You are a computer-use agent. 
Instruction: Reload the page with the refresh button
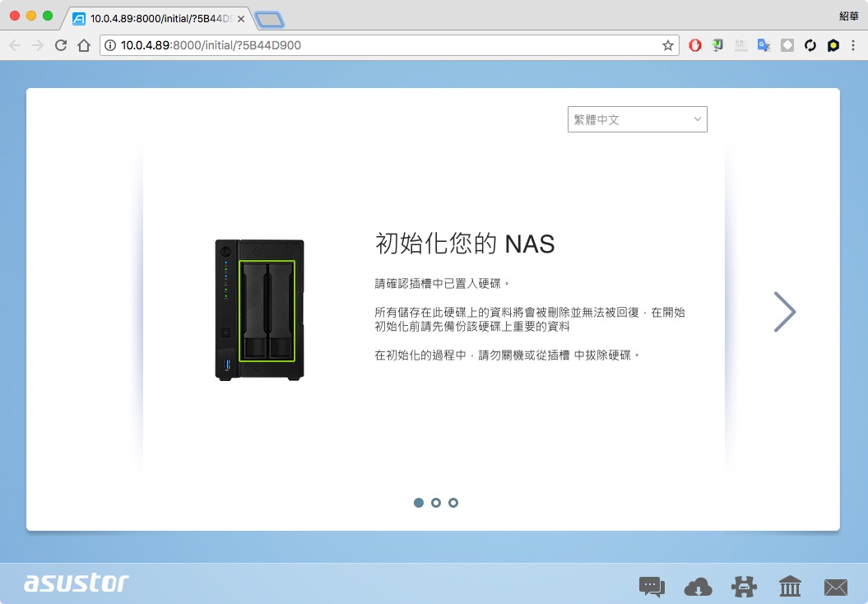coord(61,45)
